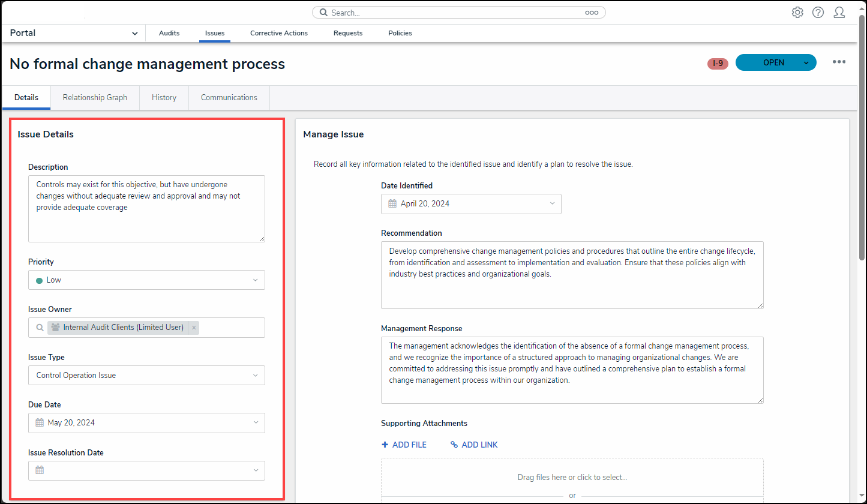The width and height of the screenshot is (867, 504).
Task: Click the Issue Resolution Date calendar icon
Action: [40, 470]
